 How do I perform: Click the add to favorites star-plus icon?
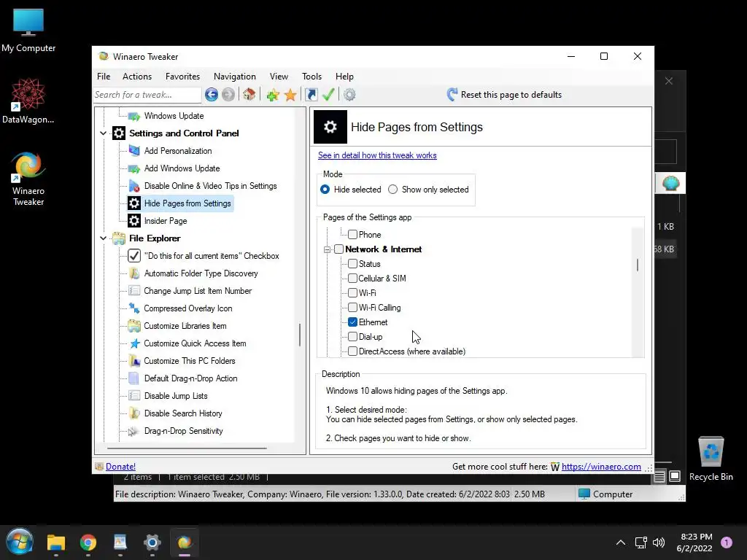click(273, 95)
